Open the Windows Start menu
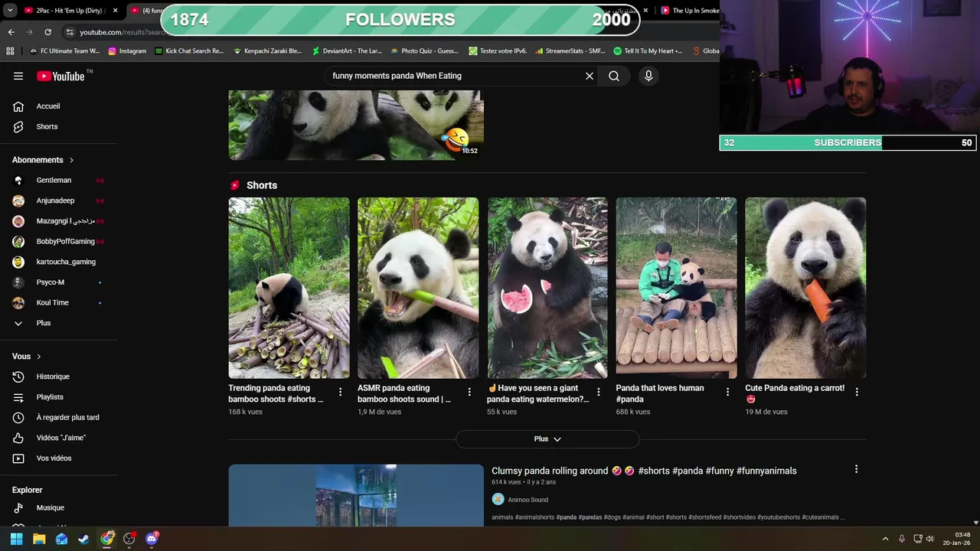 [x=16, y=539]
